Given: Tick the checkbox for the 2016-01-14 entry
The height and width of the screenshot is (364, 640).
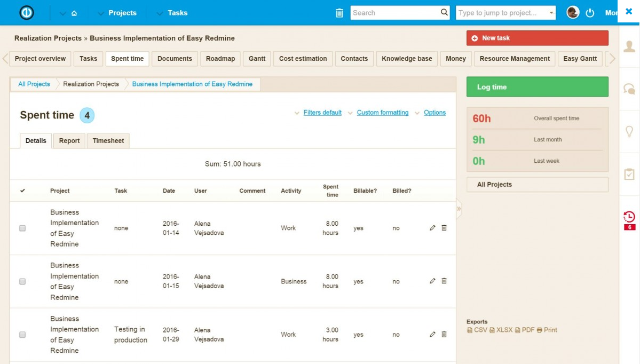Looking at the screenshot, I should [22, 228].
